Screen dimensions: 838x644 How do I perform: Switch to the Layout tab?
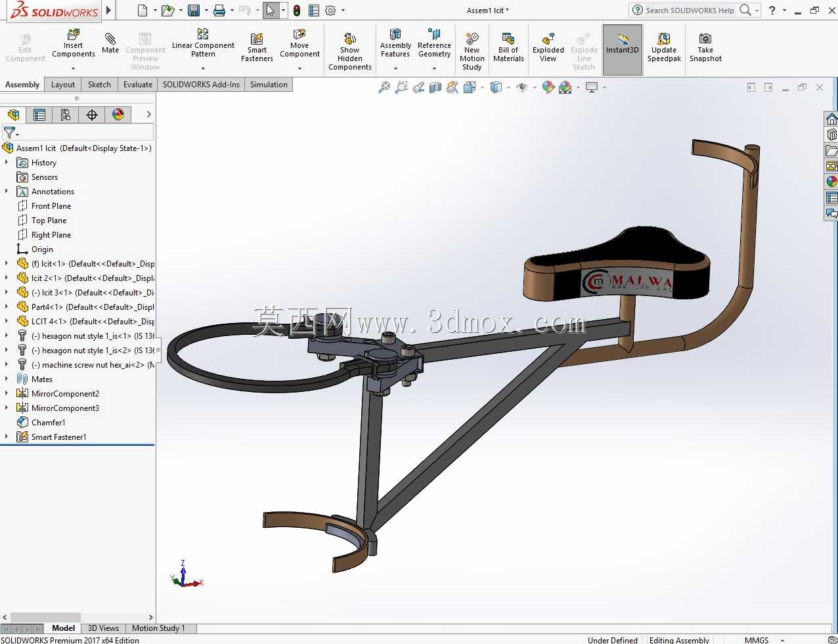(x=63, y=85)
